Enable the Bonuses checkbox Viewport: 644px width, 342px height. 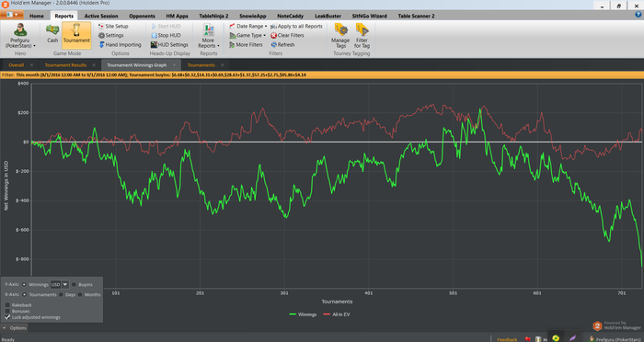(x=7, y=312)
